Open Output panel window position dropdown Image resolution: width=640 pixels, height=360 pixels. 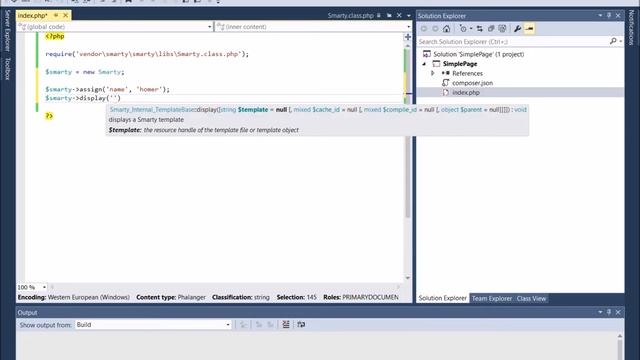[600, 312]
